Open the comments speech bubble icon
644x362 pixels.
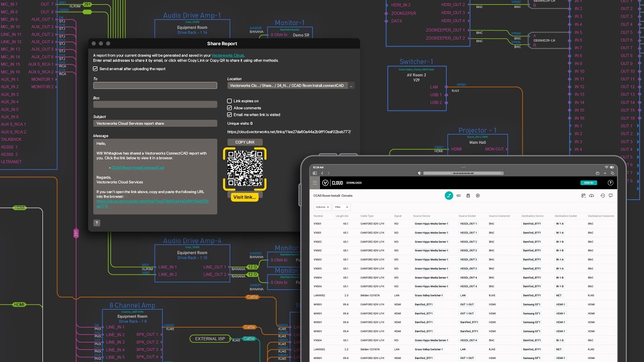coord(611,196)
